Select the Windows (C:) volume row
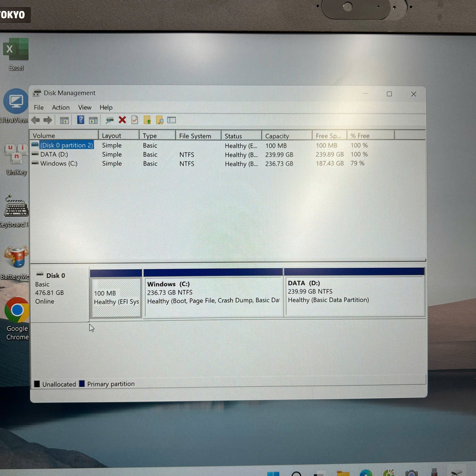Viewport: 476px width, 476px height. (x=59, y=164)
